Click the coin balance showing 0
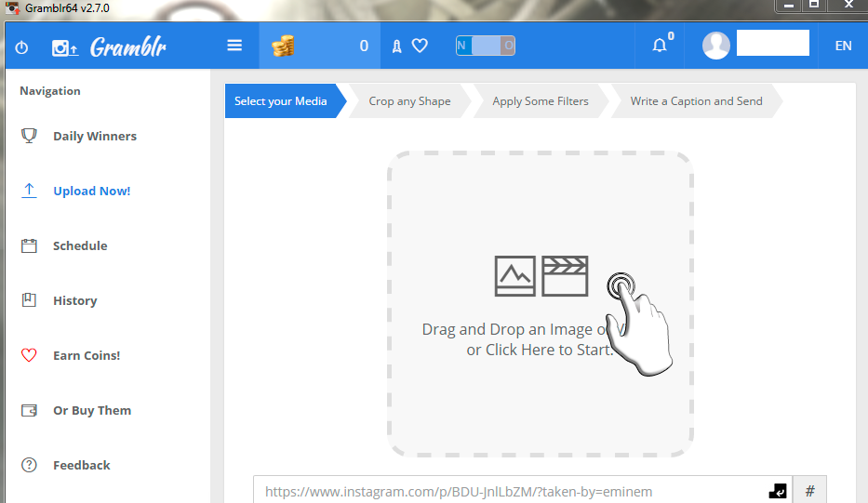868x503 pixels. click(364, 46)
